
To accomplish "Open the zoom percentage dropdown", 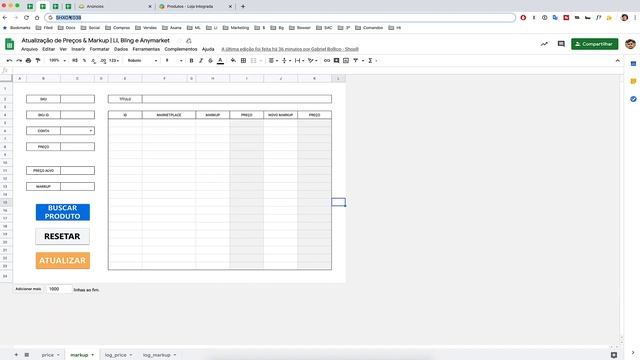I will (x=57, y=60).
